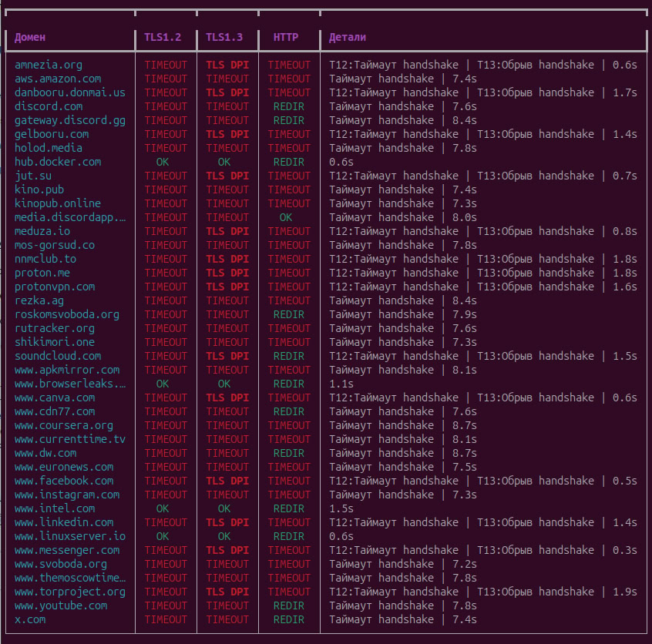Viewport: 652px width, 644px height.
Task: Select domain www.instagram.com
Action: tap(67, 495)
